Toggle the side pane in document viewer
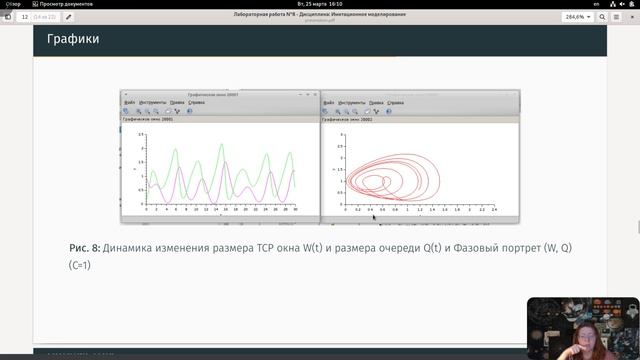The height and width of the screenshot is (360, 640). click(8, 17)
